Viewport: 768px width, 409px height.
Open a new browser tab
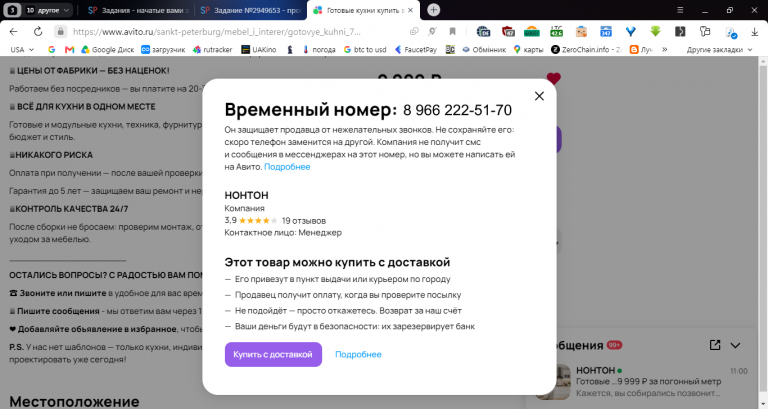(433, 10)
